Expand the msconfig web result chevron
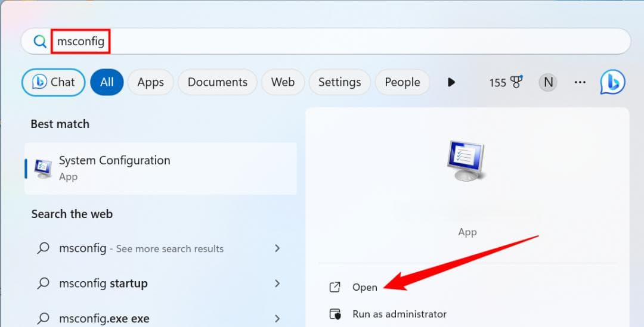The width and height of the screenshot is (644, 327). (x=277, y=248)
